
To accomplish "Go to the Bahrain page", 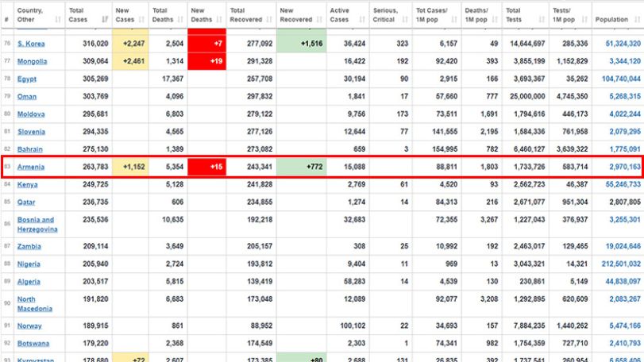I will pyautogui.click(x=29, y=149).
